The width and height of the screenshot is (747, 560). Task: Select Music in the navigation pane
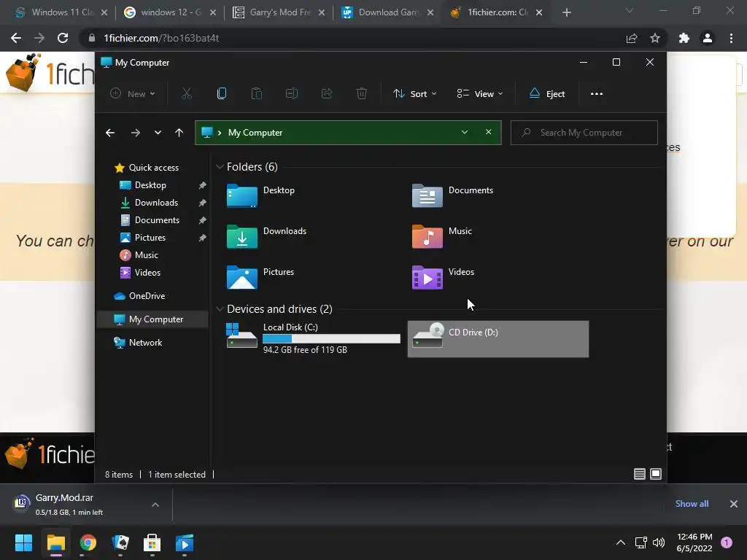(x=146, y=255)
